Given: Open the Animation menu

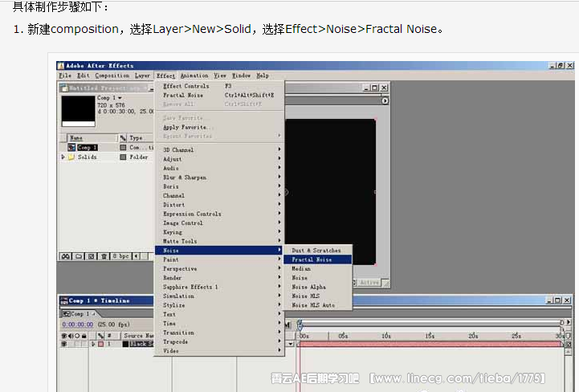Looking at the screenshot, I should tap(194, 76).
